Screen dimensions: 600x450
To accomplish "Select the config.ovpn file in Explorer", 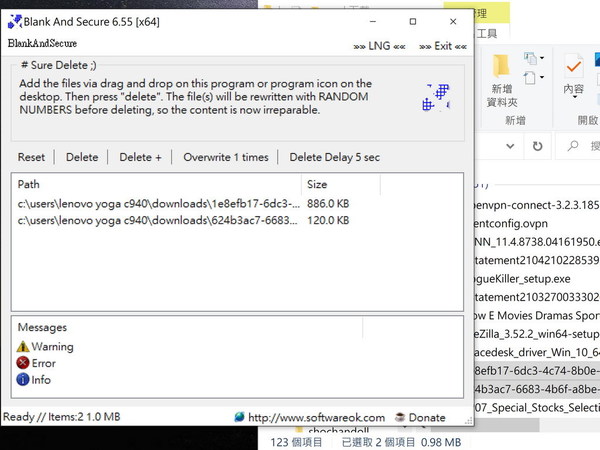I will pos(536,223).
